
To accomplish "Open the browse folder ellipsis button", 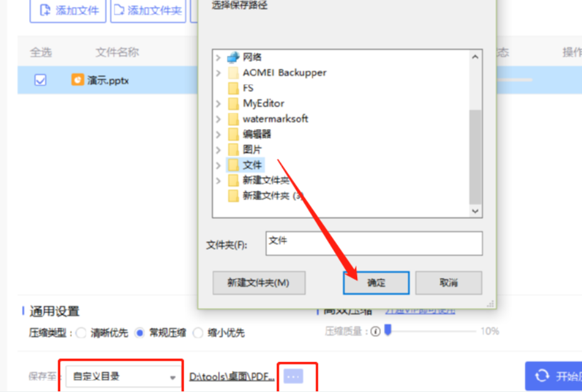I will click(x=293, y=376).
